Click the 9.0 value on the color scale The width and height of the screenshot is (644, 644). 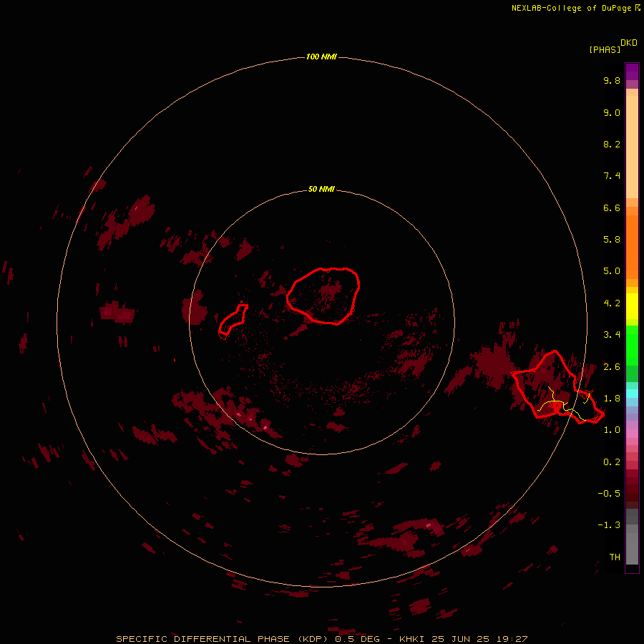tap(612, 112)
